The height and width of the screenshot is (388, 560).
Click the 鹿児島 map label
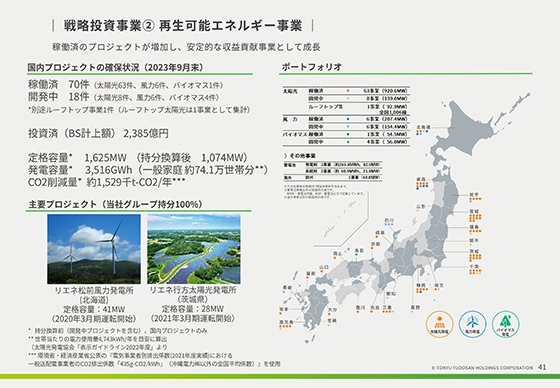click(x=286, y=322)
